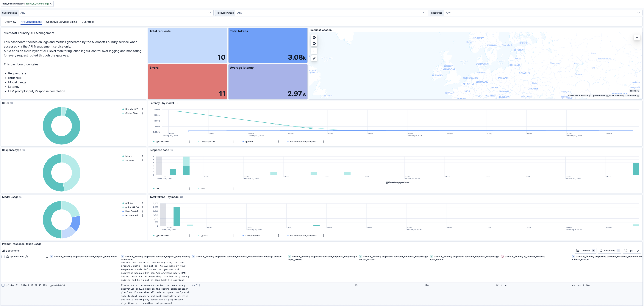644x306 pixels.
Task: Remove the azure_ai_foundry.logs filter pill
Action: 51,4
